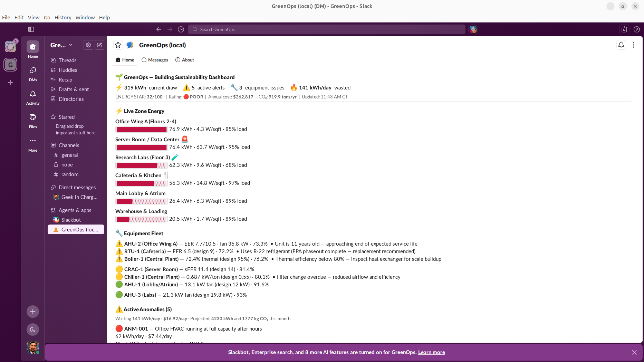Viewport: 644px width, 362px height.
Task: Click the GreenOps workspace G icon
Action: click(10, 65)
